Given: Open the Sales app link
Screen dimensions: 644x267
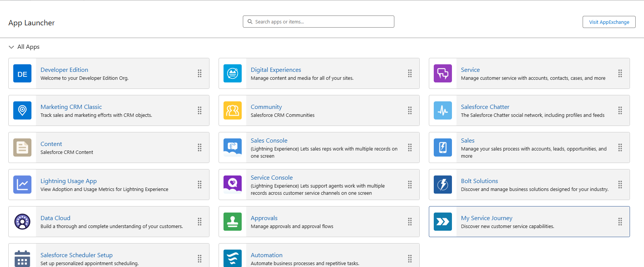Looking at the screenshot, I should tap(467, 140).
